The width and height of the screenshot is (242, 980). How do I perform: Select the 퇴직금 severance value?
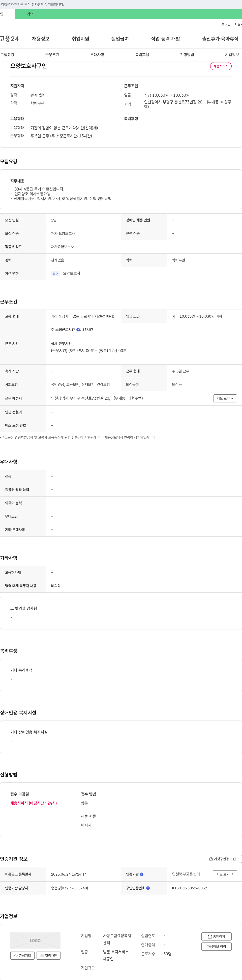(x=177, y=385)
